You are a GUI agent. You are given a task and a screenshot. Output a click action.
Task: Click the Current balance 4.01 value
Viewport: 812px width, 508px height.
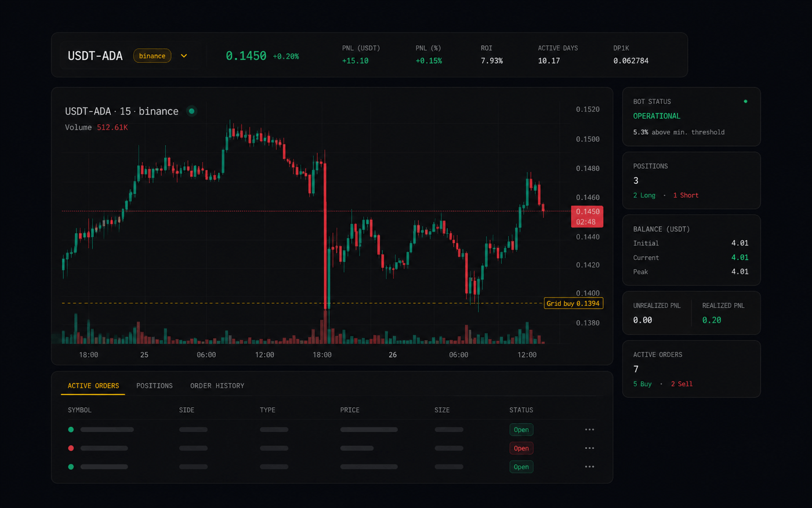(x=739, y=257)
